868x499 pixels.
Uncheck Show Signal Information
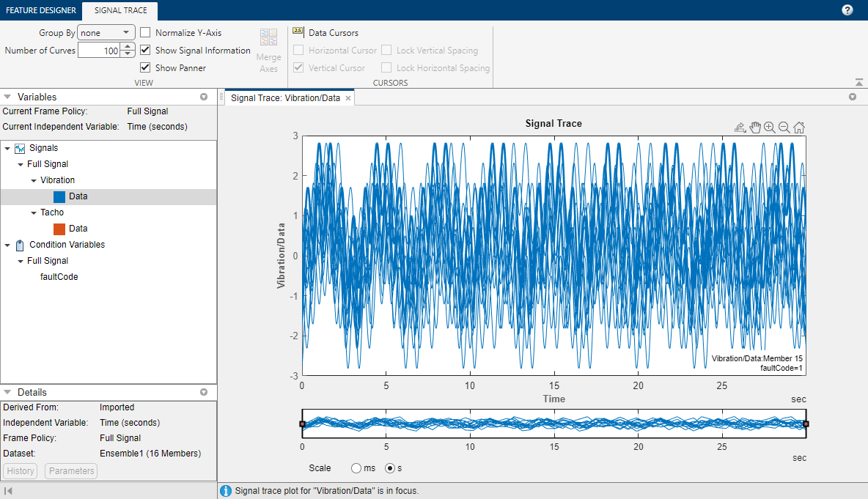pos(146,51)
